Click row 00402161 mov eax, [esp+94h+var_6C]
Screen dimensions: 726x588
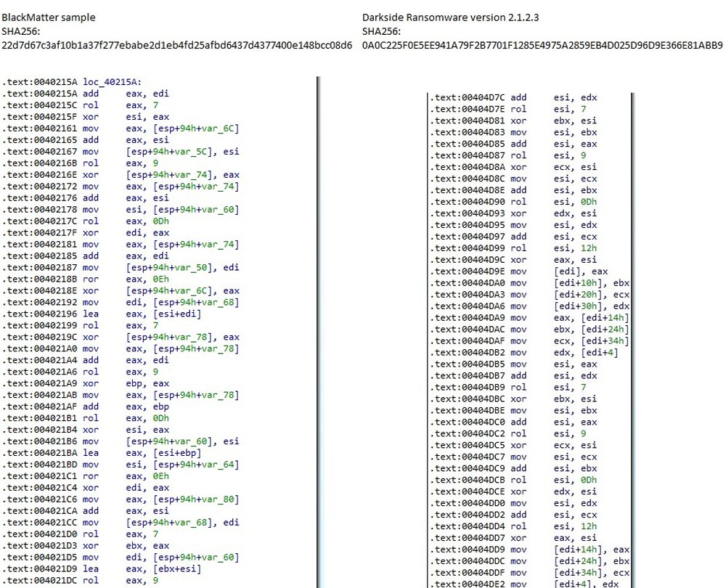[x=121, y=128]
